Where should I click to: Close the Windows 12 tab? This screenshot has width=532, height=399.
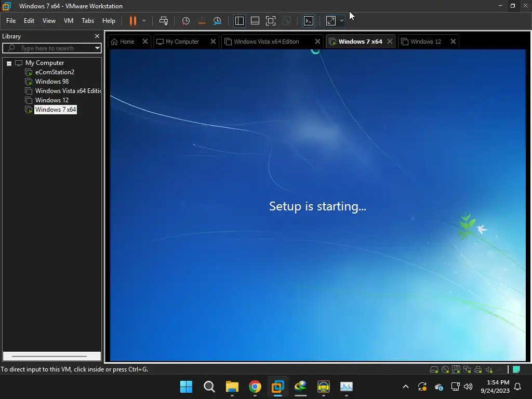453,42
